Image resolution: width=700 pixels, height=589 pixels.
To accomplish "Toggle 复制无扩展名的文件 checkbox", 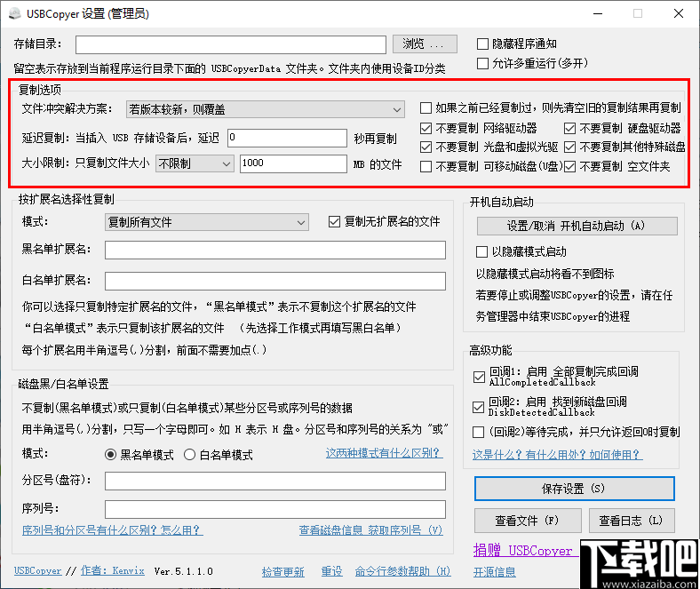I will [x=334, y=221].
